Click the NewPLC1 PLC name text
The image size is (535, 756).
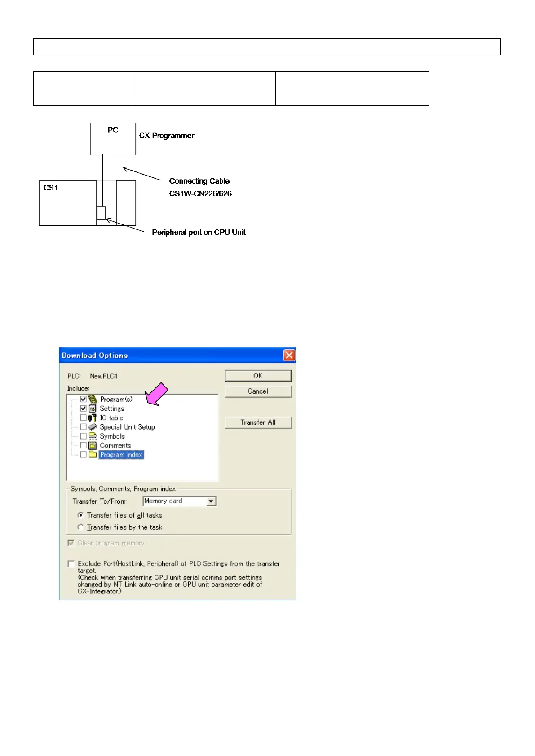click(104, 376)
